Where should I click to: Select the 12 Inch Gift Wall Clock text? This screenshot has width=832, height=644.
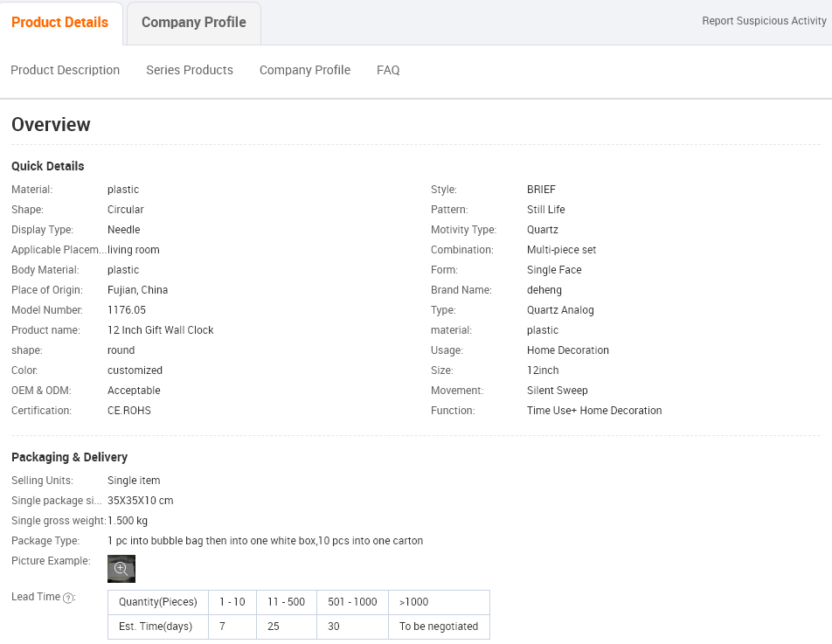160,330
